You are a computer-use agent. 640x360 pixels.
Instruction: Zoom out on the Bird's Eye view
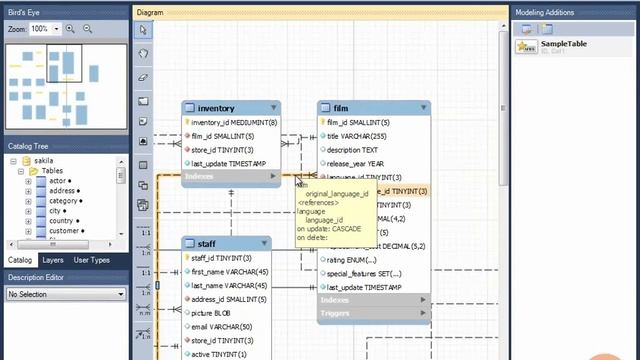87,29
